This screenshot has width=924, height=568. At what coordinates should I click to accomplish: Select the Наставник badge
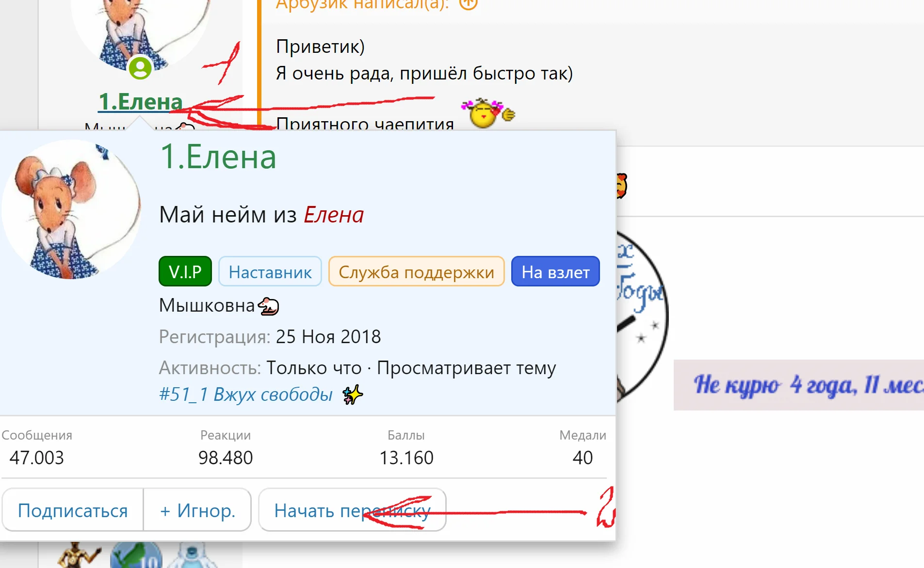click(x=270, y=271)
